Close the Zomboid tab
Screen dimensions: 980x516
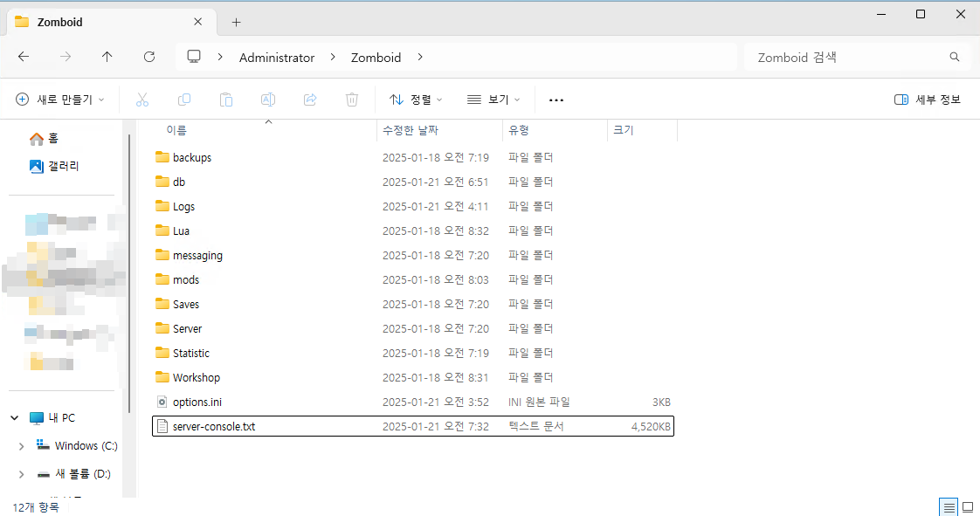(197, 22)
